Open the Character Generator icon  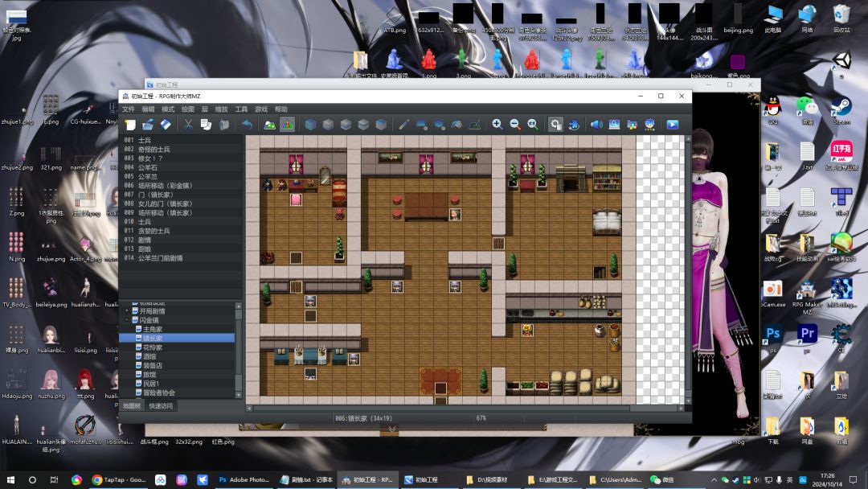point(649,125)
